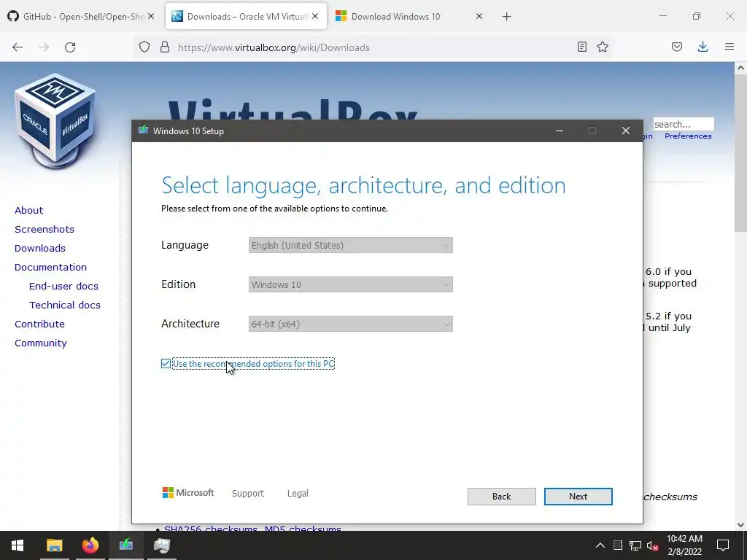Click the network tray icon
This screenshot has height=560, width=747.
tap(635, 545)
